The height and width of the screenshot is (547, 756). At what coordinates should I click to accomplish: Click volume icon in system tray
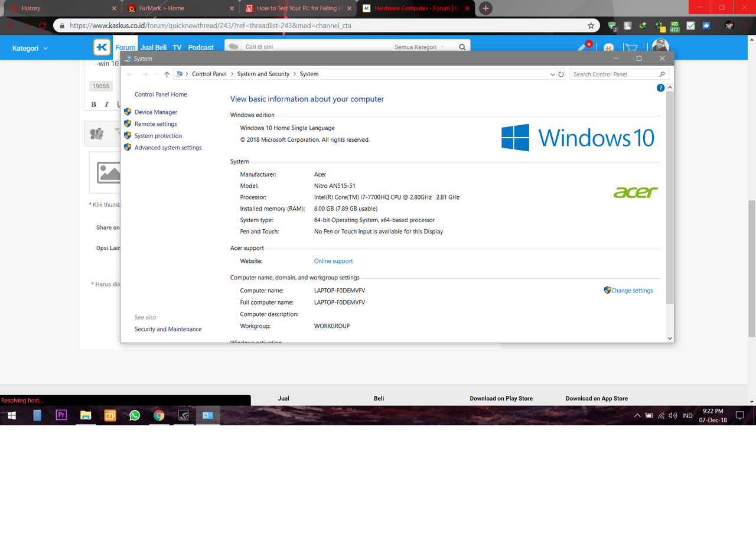pos(673,415)
